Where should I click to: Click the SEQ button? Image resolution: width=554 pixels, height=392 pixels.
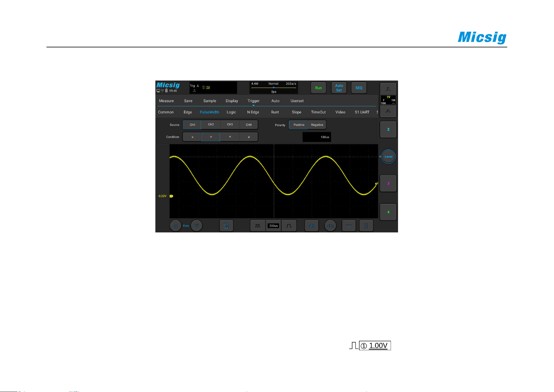click(359, 88)
